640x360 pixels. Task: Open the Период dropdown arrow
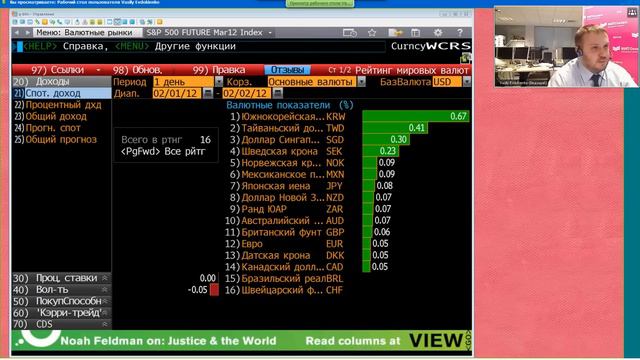[x=219, y=82]
